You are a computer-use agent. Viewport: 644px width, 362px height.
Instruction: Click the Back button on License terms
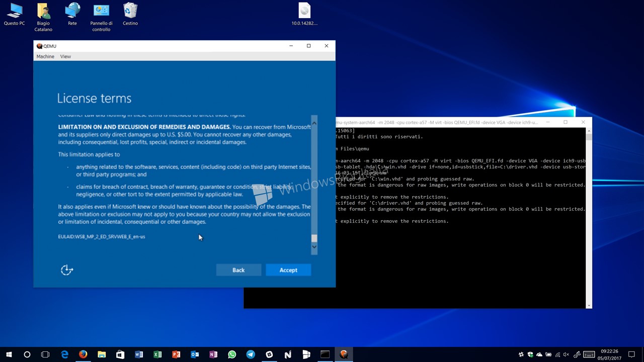238,270
